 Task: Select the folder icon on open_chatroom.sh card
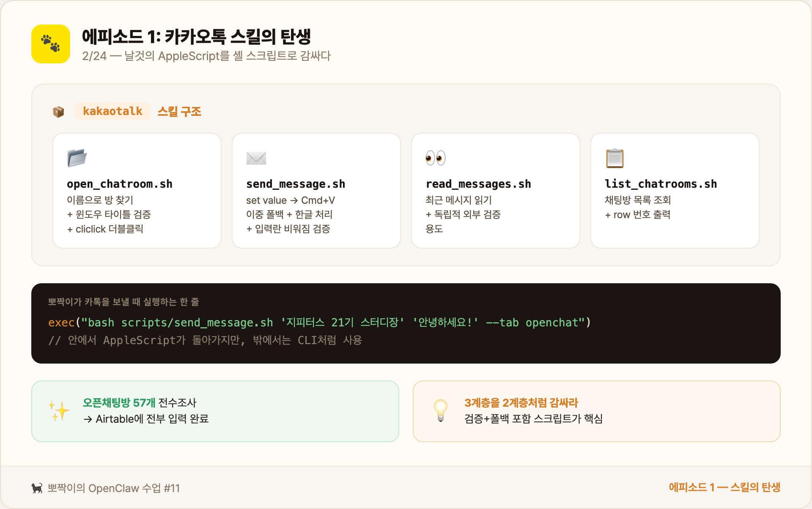[77, 158]
